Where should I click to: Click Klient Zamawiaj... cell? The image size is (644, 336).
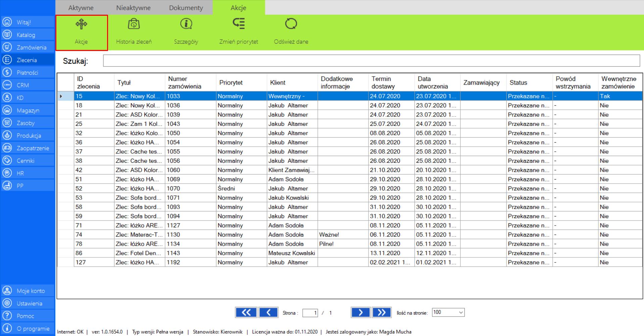tap(292, 170)
